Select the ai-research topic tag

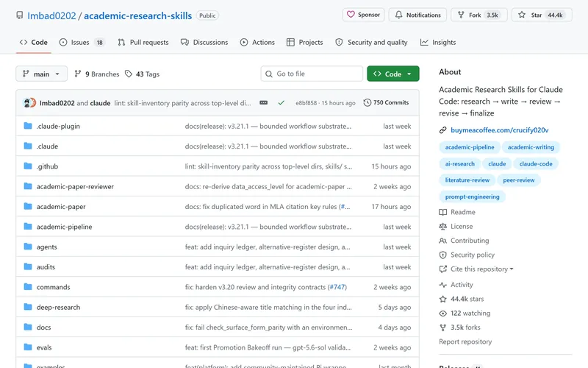tap(460, 163)
